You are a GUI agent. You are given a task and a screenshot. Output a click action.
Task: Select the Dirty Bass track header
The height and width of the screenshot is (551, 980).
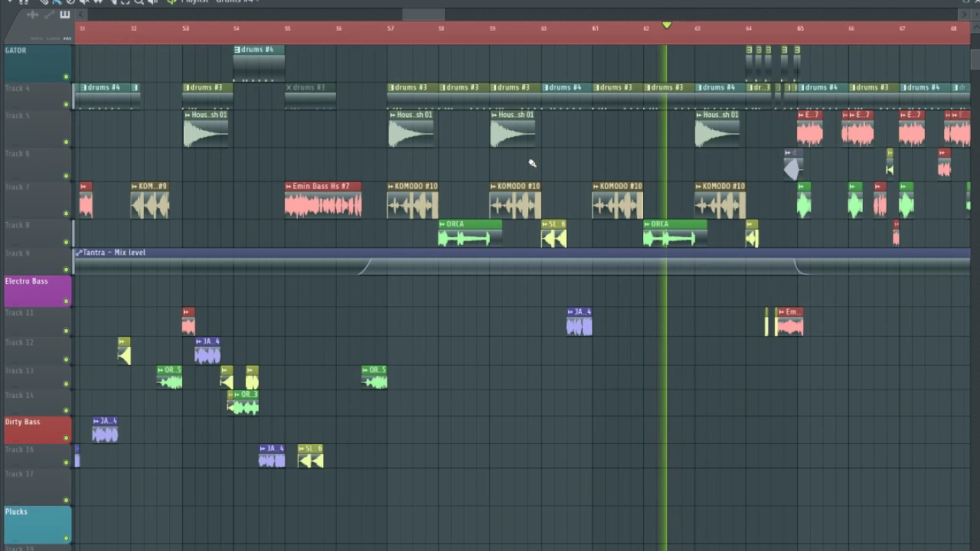(x=37, y=430)
